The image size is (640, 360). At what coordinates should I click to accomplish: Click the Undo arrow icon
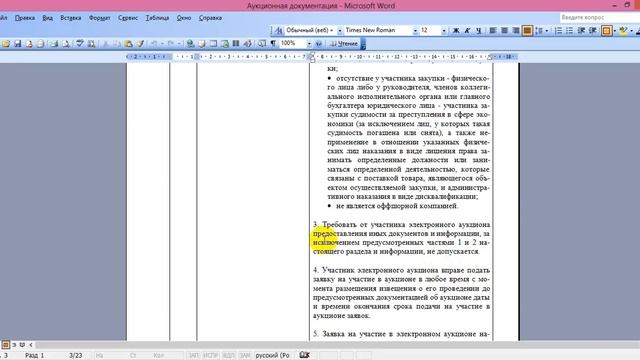pyautogui.click(x=154, y=44)
